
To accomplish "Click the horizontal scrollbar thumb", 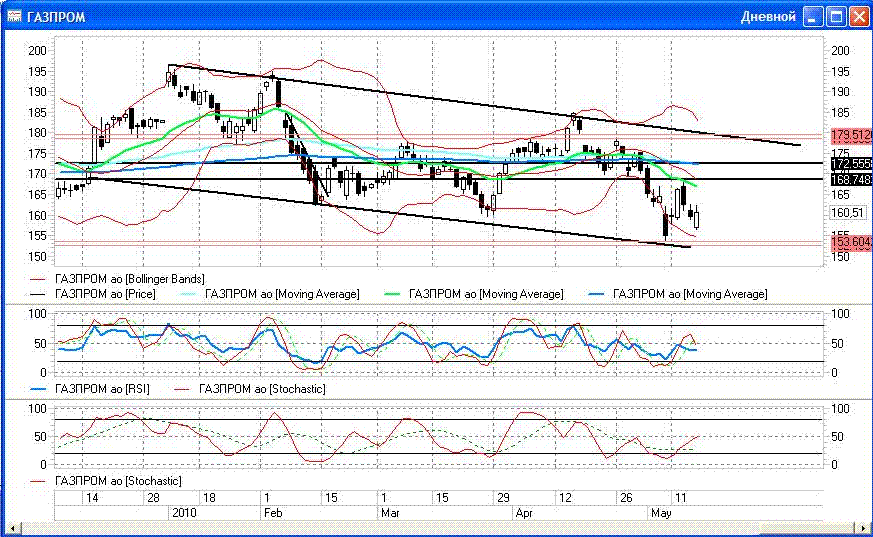I will (x=807, y=528).
